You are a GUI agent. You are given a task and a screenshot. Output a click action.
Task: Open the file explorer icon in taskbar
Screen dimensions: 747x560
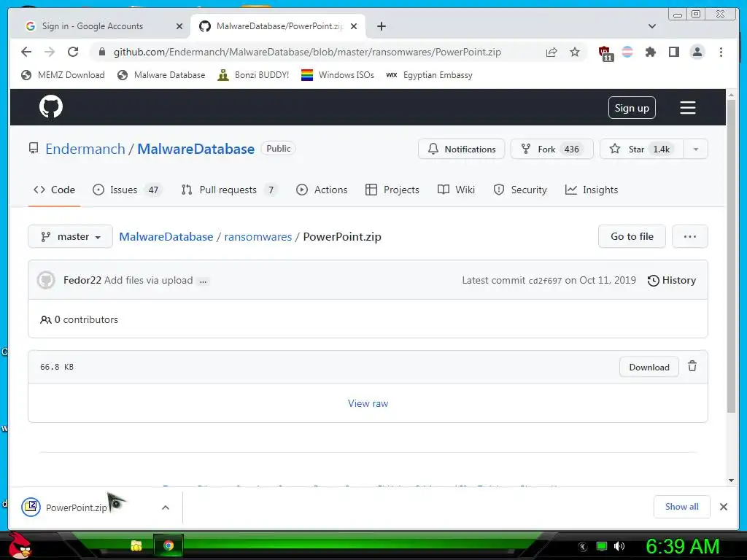pos(136,545)
